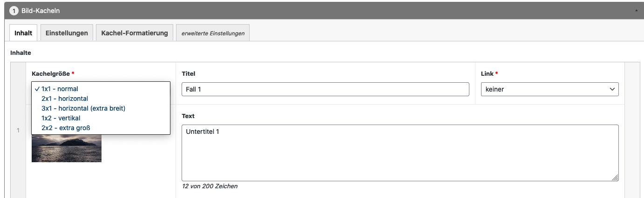
Task: Click the Bild-Kacheln header title
Action: coord(41,10)
